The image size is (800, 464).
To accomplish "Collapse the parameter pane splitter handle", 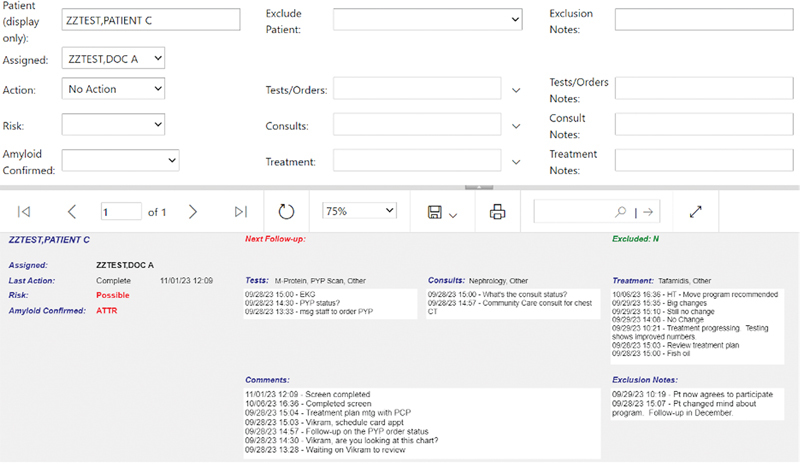I will (x=479, y=187).
